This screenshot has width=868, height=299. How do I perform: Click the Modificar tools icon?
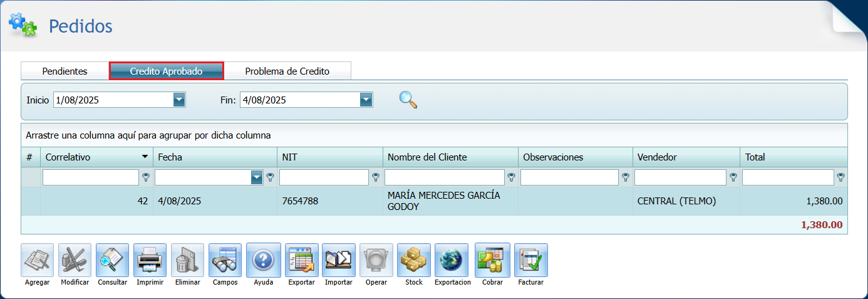(x=75, y=260)
